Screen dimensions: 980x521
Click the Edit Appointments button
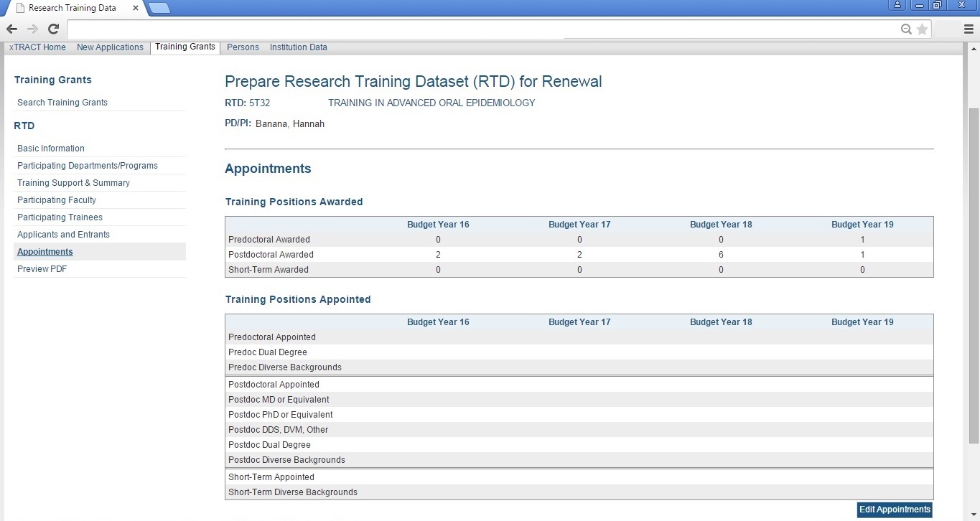895,510
